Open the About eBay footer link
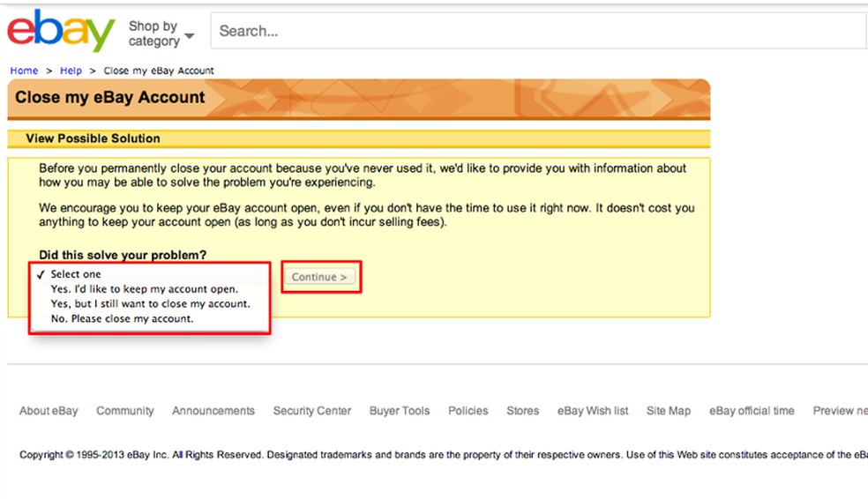 pyautogui.click(x=49, y=411)
